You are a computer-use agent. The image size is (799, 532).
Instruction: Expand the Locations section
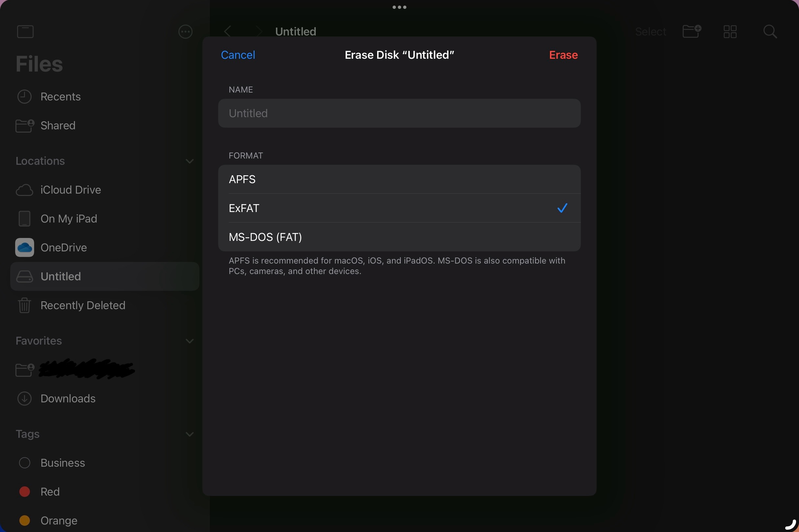tap(190, 161)
